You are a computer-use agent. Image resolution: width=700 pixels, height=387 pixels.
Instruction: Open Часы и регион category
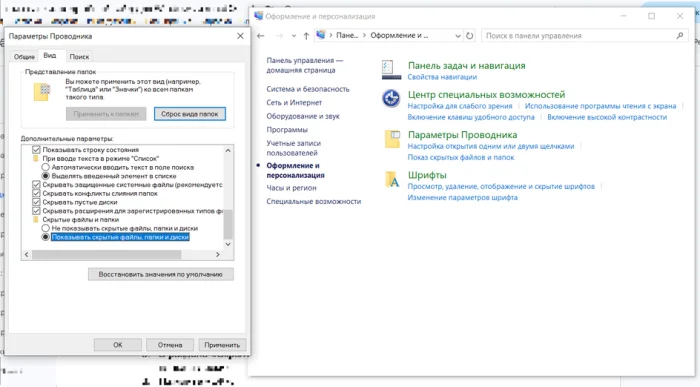[292, 188]
